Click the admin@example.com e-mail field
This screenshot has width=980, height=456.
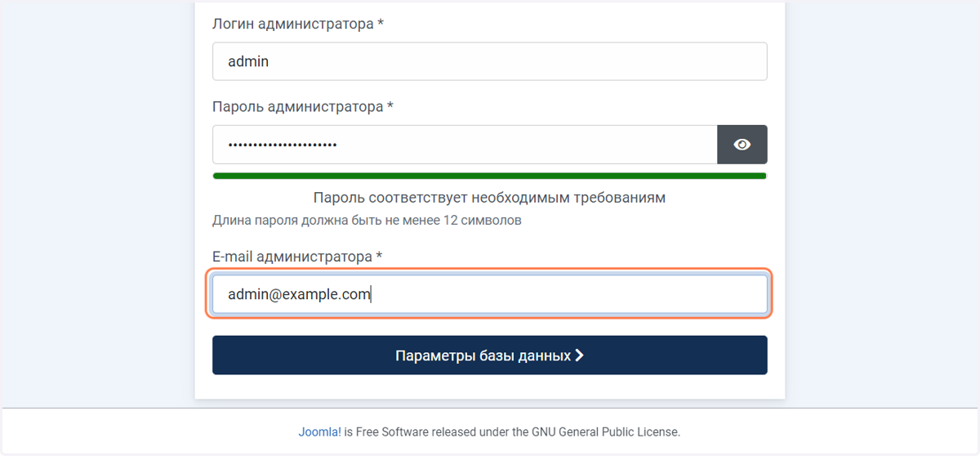click(x=489, y=294)
